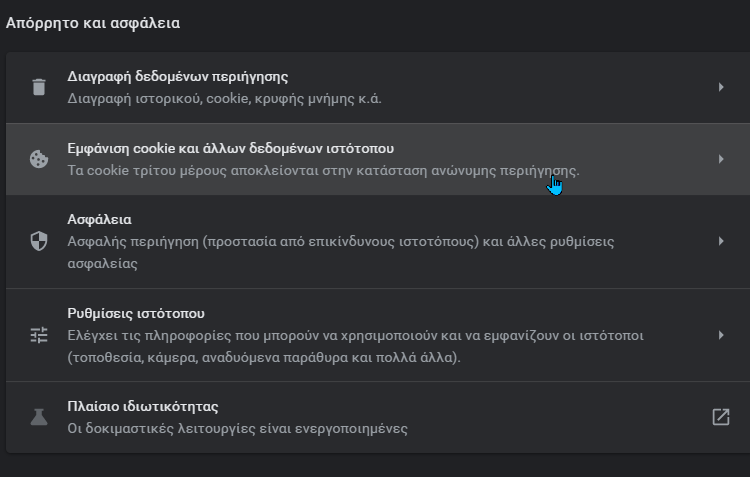Expand the Εμφάνιση cookie row arrow

click(721, 159)
